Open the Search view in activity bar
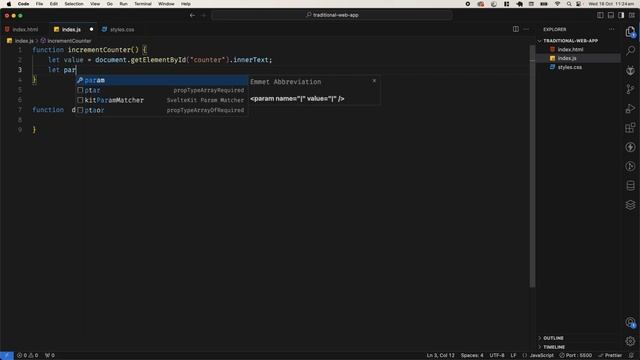Viewport: 640px width, 360px height. point(630,51)
